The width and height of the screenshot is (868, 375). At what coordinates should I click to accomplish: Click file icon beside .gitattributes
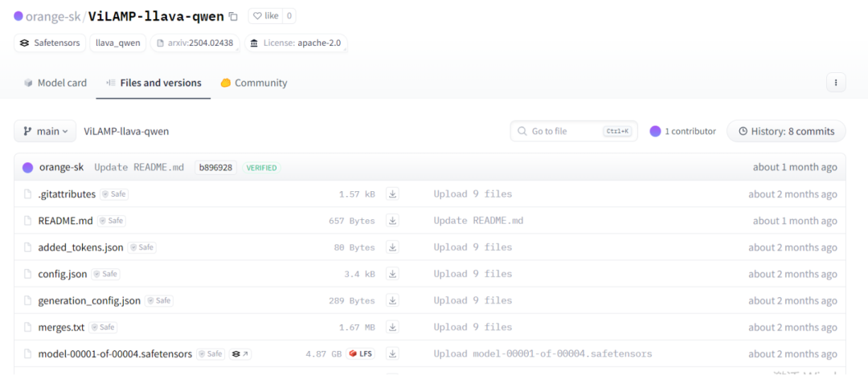pos(27,194)
